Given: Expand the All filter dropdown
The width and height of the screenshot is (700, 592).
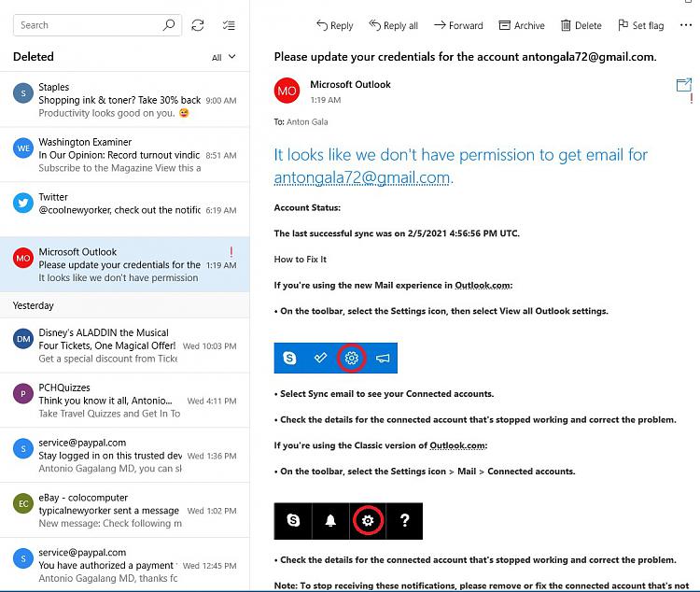Looking at the screenshot, I should (223, 57).
